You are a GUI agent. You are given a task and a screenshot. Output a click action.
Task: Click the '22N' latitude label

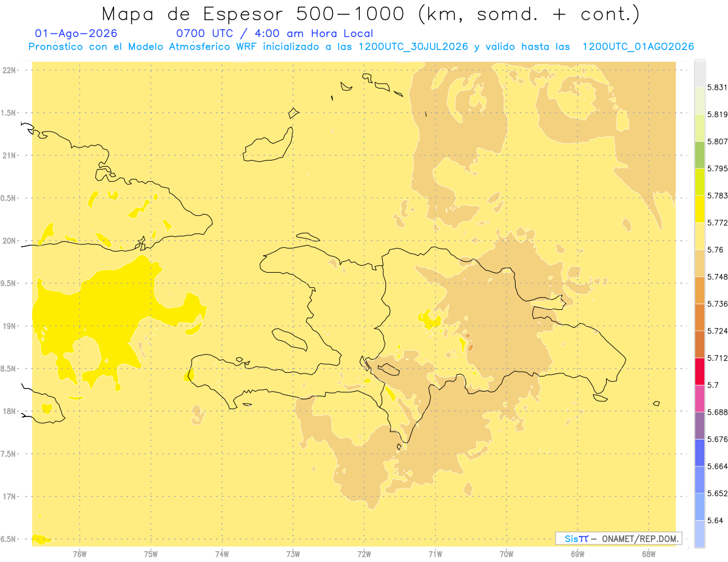10,70
